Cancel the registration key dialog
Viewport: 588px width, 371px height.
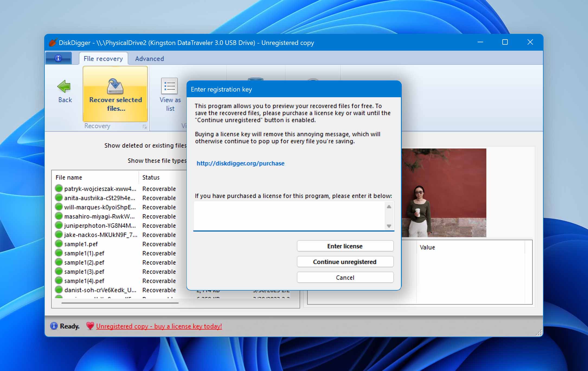[345, 277]
